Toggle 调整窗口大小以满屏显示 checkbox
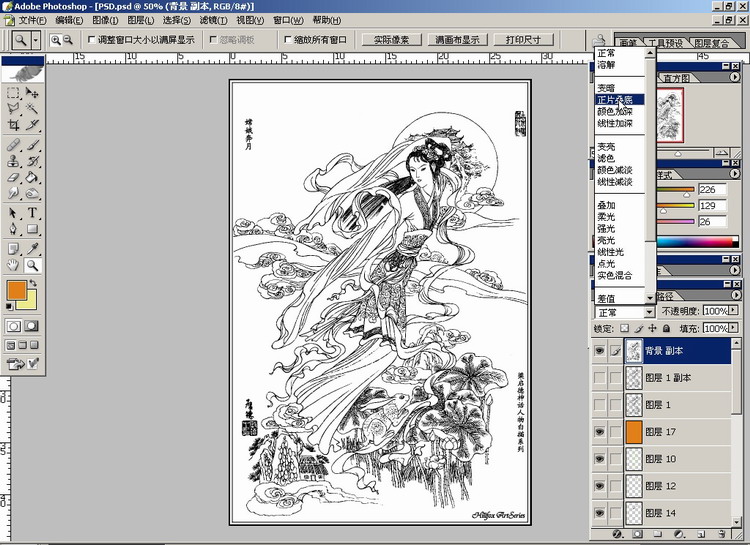Image resolution: width=750 pixels, height=545 pixels. [91, 40]
